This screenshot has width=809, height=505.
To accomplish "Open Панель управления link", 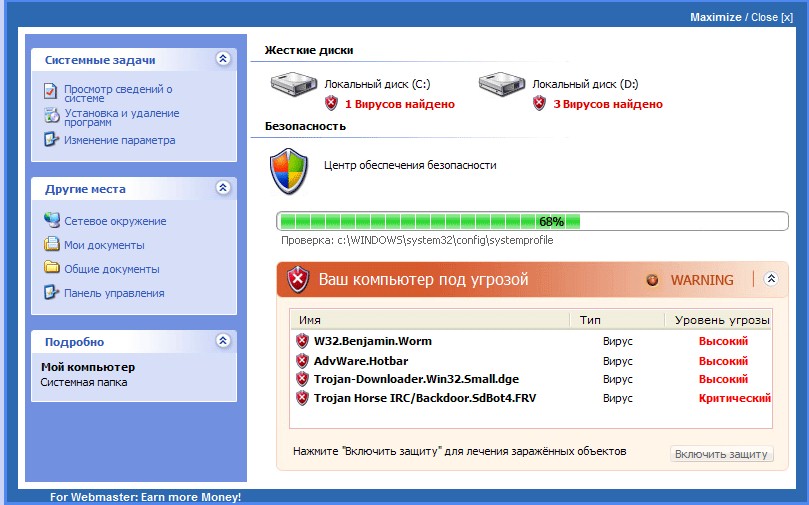I will [114, 294].
